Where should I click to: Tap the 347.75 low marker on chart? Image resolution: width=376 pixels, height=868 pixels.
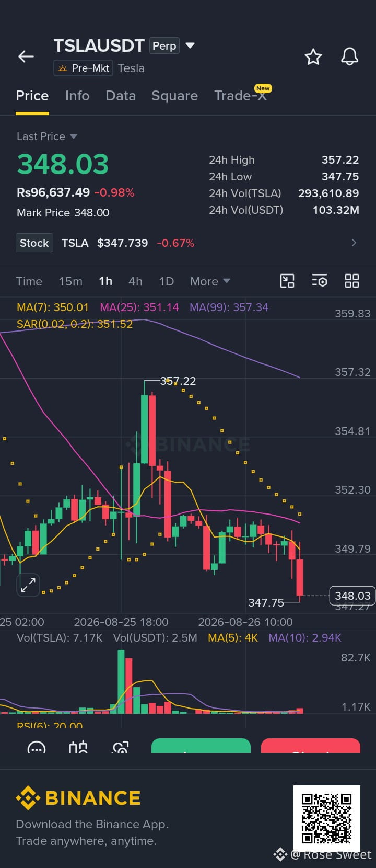pos(266,602)
